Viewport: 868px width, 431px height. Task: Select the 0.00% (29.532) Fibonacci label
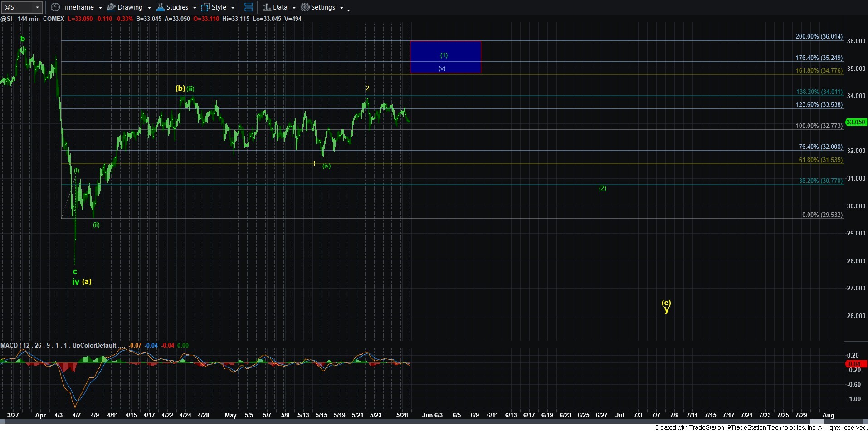[x=822, y=215]
